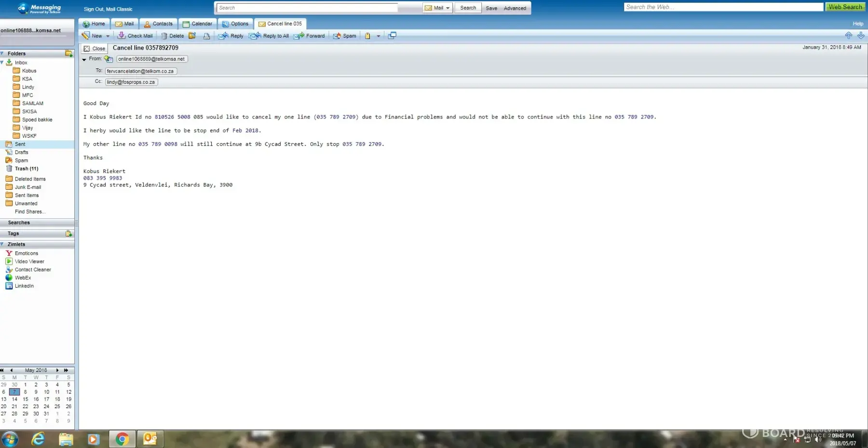Go to previous message with up arrow
Viewport: 868px width, 448px height.
tap(848, 36)
